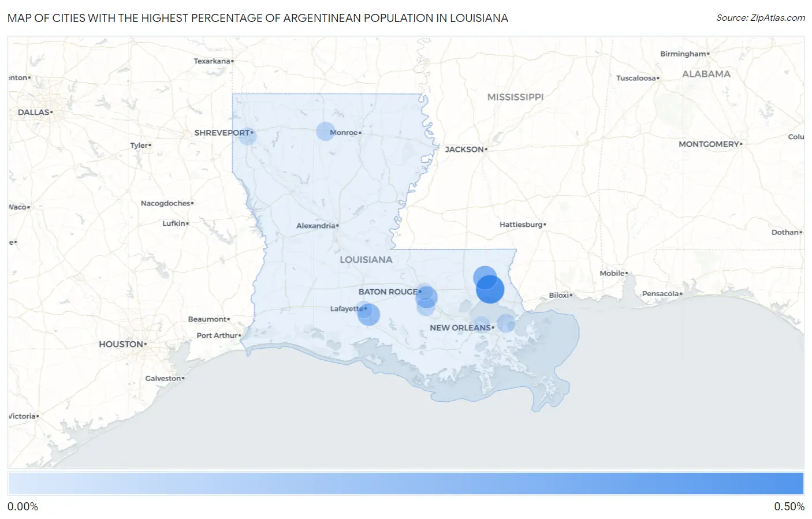This screenshot has width=812, height=519.
Task: Click the 'NEW ORLEANS' map label
Action: [460, 328]
